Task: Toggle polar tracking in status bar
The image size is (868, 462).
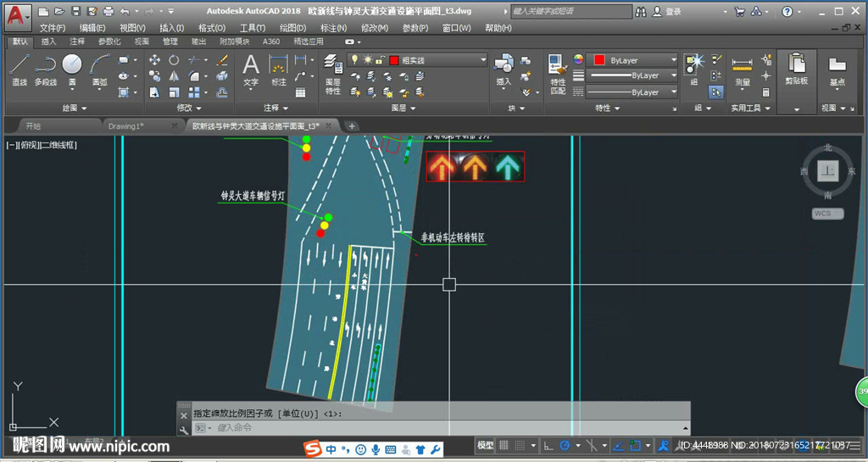Action: (x=565, y=445)
